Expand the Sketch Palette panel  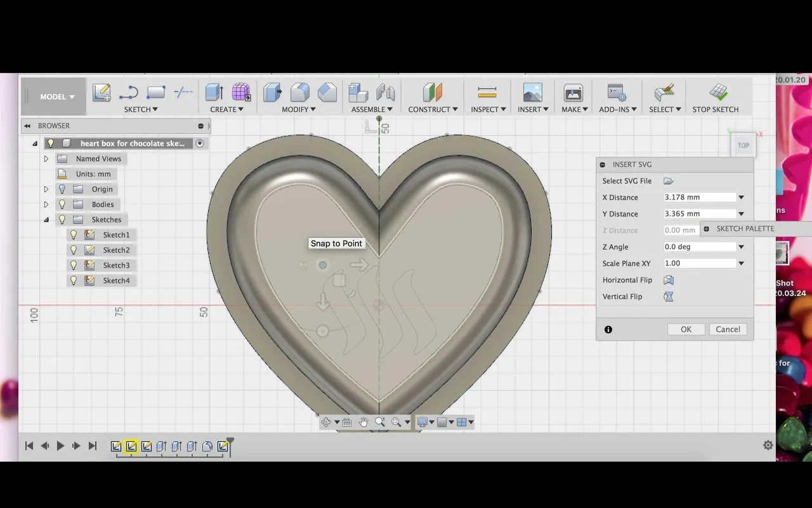pos(707,229)
